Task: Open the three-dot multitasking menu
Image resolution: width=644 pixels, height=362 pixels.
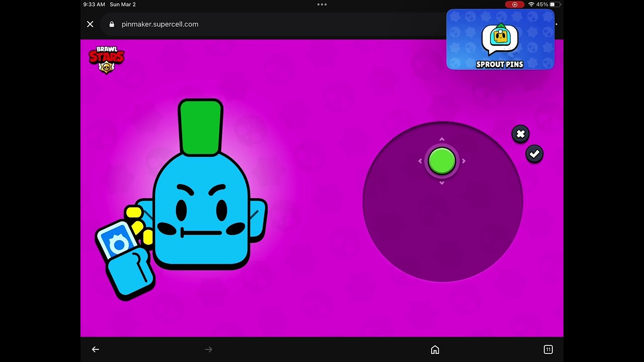Action: pyautogui.click(x=322, y=5)
